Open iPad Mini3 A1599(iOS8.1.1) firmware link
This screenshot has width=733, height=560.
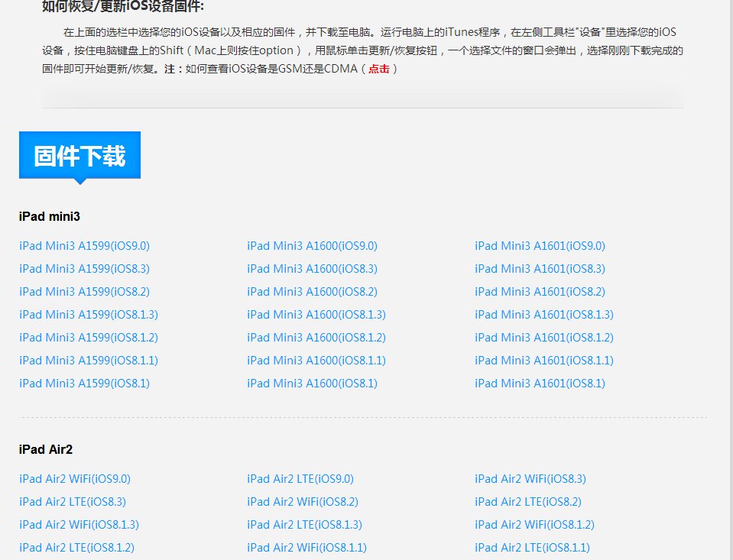point(89,361)
